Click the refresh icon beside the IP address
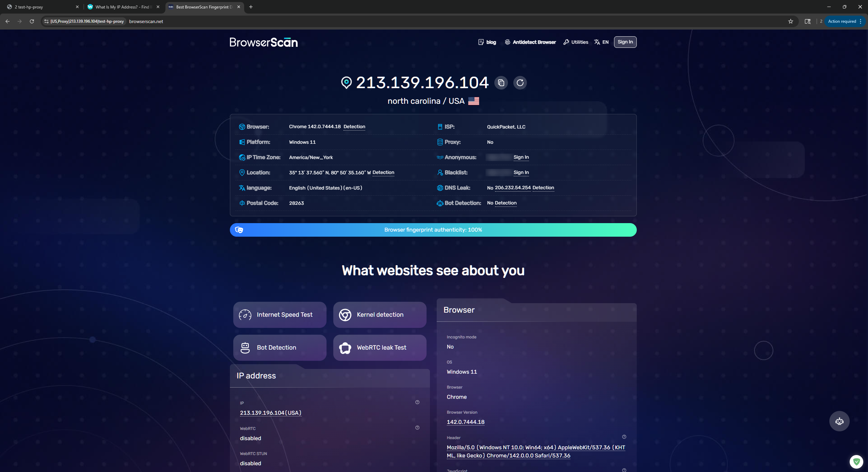The image size is (868, 472). tap(520, 83)
